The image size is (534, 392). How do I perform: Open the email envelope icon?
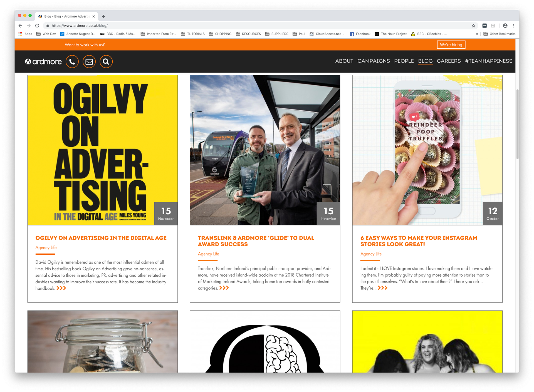click(x=89, y=61)
